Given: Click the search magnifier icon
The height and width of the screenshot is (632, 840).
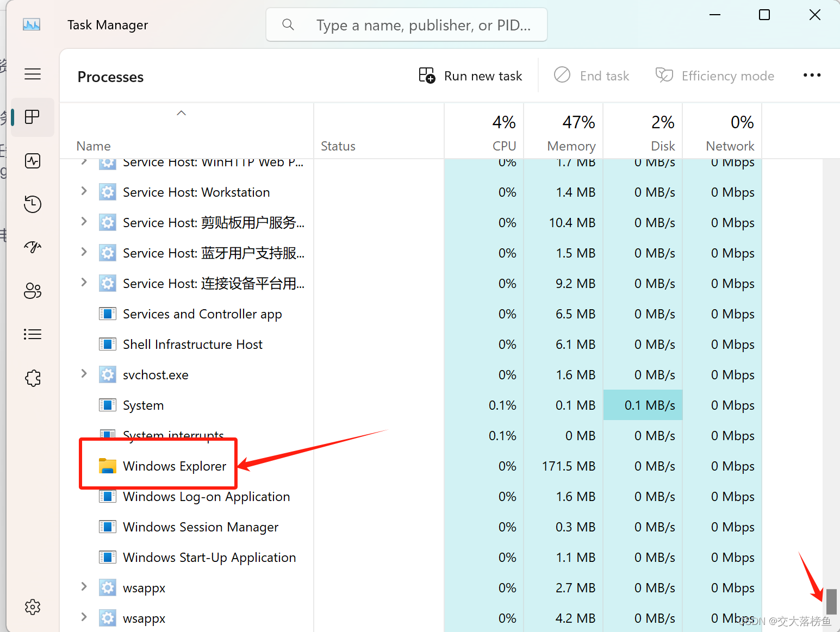Looking at the screenshot, I should click(x=288, y=24).
